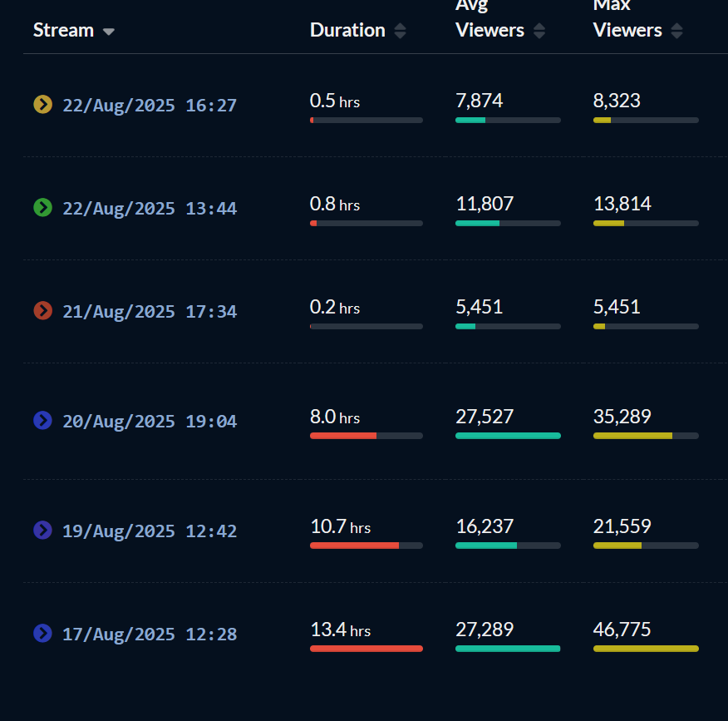728x721 pixels.
Task: Select avg viewers value 27,527
Action: (x=485, y=417)
